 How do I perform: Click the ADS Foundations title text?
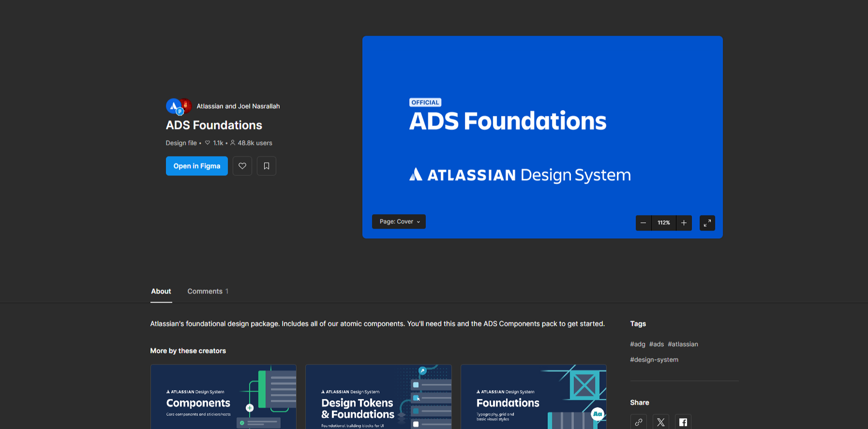point(214,125)
